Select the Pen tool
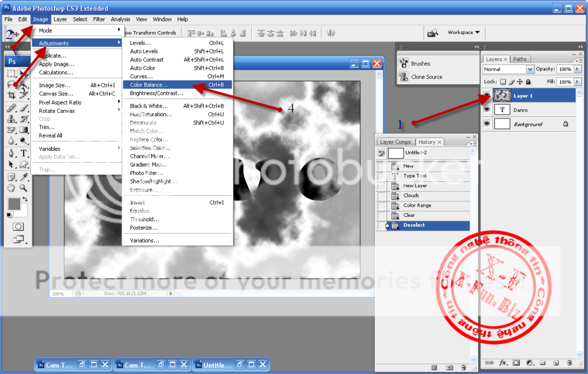Image resolution: width=588 pixels, height=374 pixels. coord(11,154)
